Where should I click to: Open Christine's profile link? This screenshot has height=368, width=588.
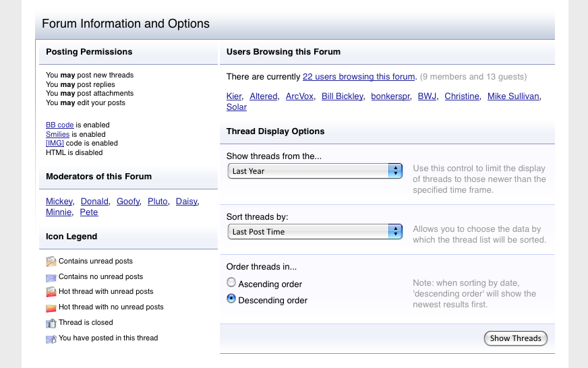462,96
